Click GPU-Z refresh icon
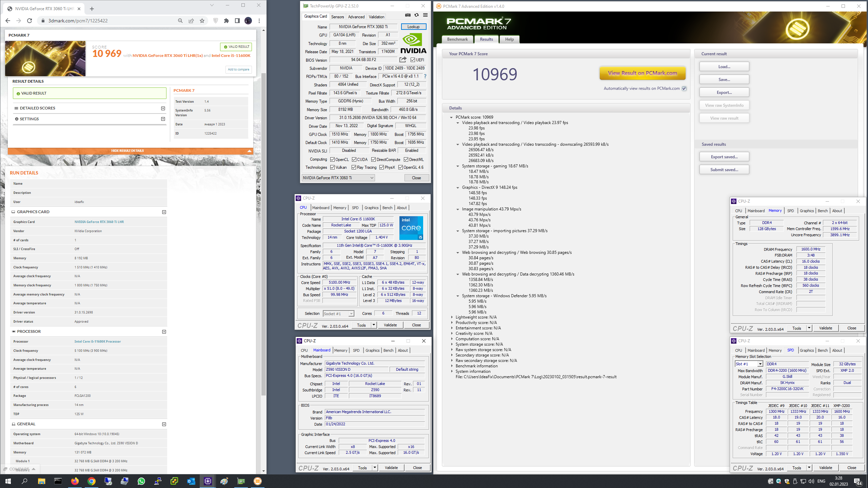 pyautogui.click(x=416, y=15)
